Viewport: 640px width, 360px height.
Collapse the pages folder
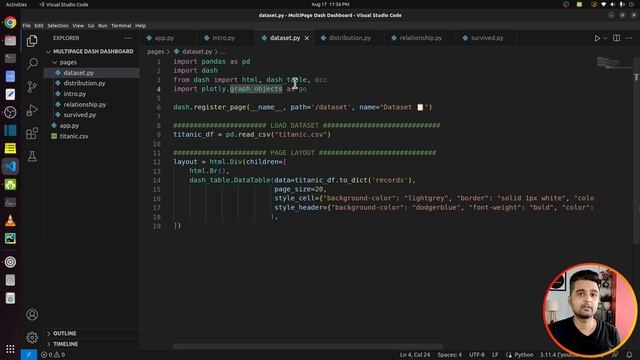(x=92, y=62)
